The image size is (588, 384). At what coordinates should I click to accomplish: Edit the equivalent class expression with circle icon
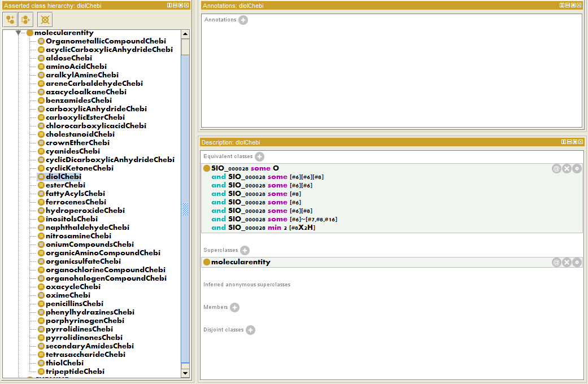click(x=577, y=169)
